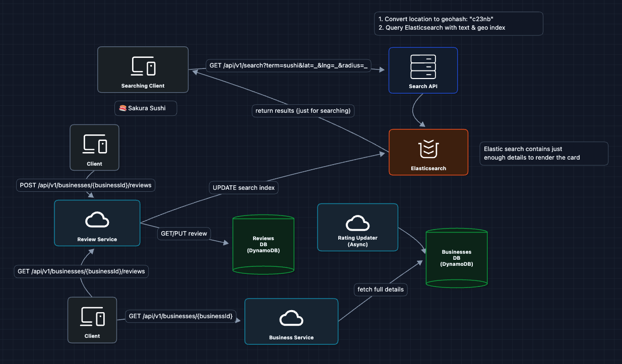
Task: Select the Review Service cloud icon
Action: 97,219
